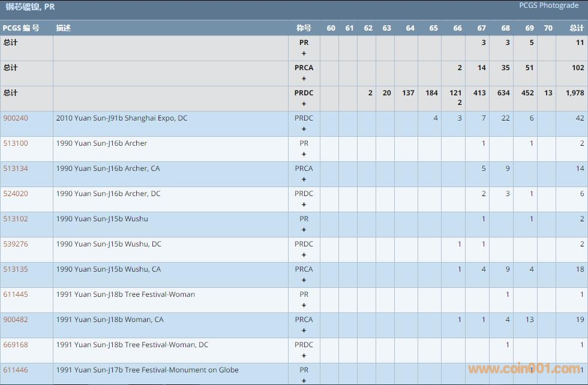Viewport: 588px width, 385px height.
Task: Click PCGS number 513135 link
Action: click(x=16, y=269)
